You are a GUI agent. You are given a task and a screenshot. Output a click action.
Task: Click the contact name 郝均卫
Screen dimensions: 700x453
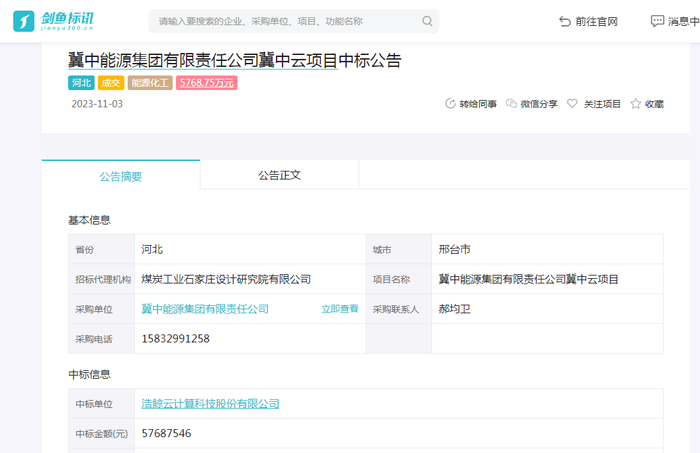click(454, 309)
